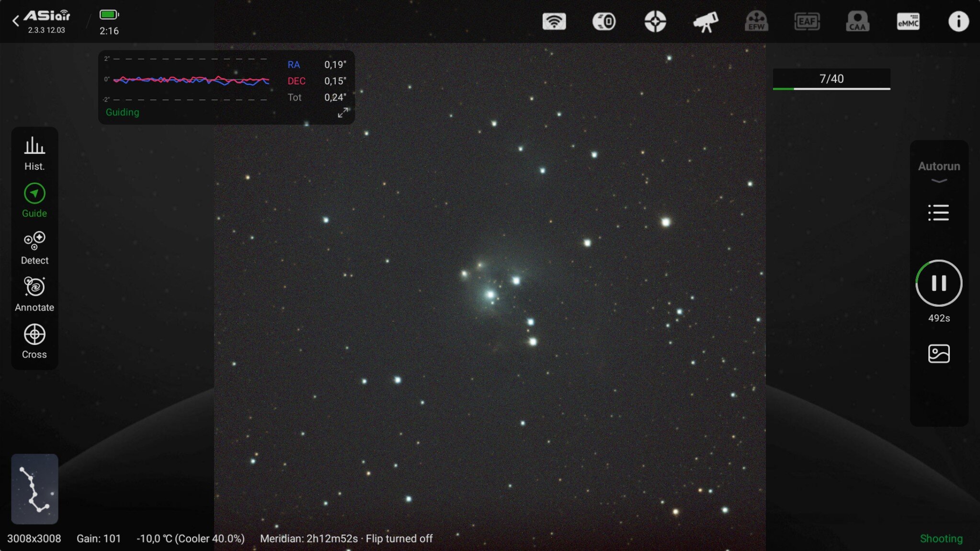Annotate objects in the image
Screen dimensions: 980x551
(x=34, y=294)
